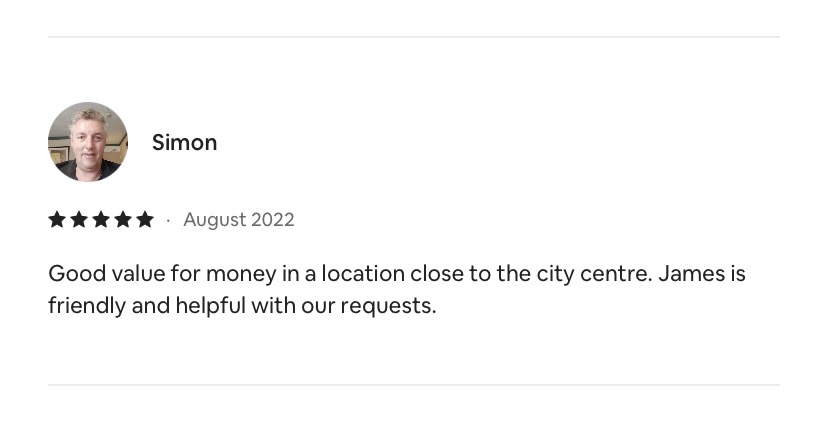Open Simon's circular profile photo
The image size is (828, 430).
pyautogui.click(x=88, y=142)
